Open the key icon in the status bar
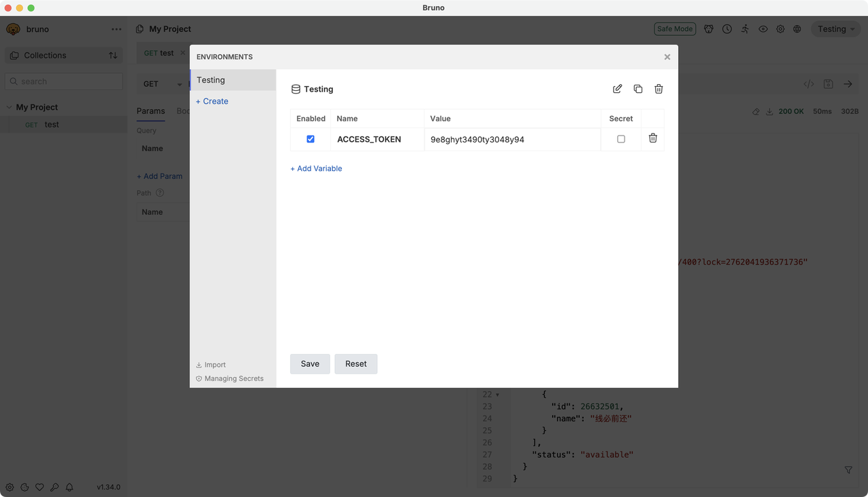 coord(54,487)
